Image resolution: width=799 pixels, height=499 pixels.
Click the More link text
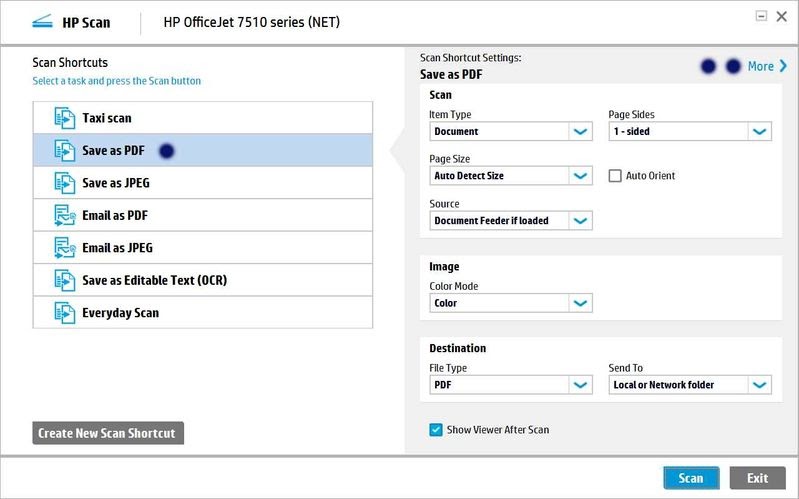pos(760,66)
